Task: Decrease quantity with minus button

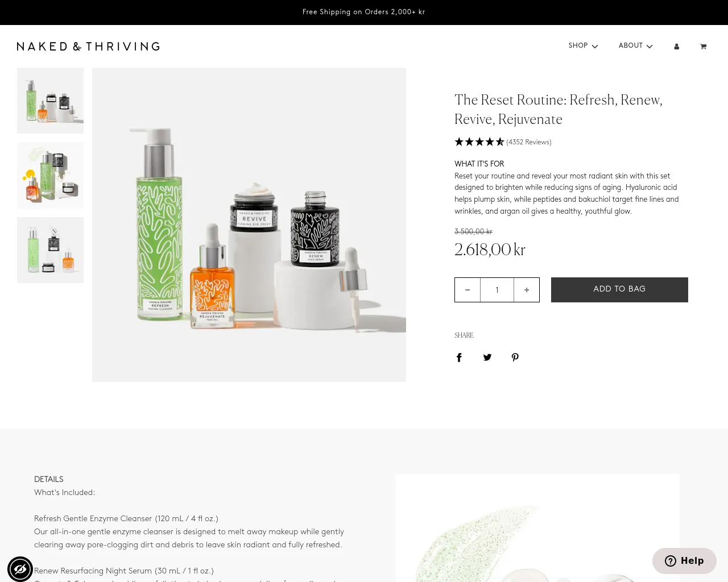Action: [468, 290]
